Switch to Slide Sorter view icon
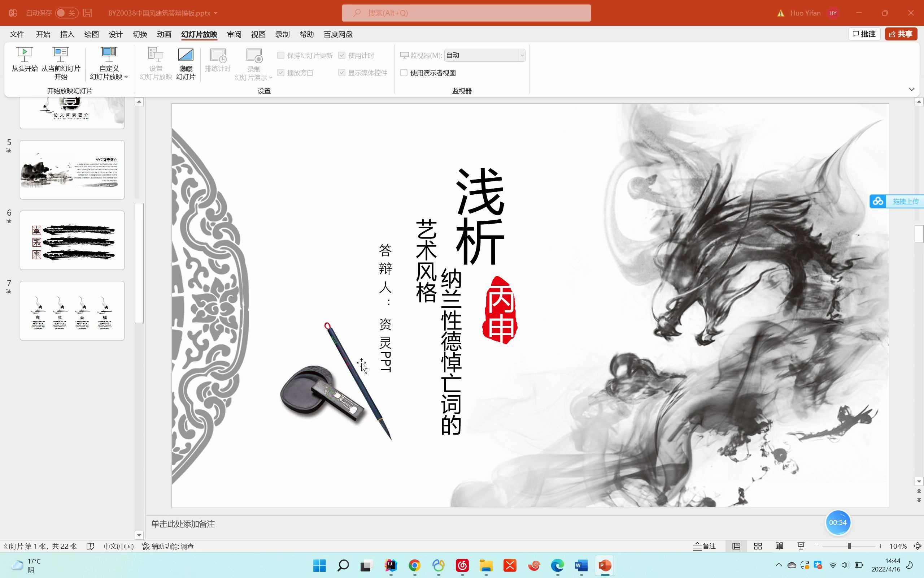Viewport: 924px width, 578px height. pyautogui.click(x=758, y=546)
